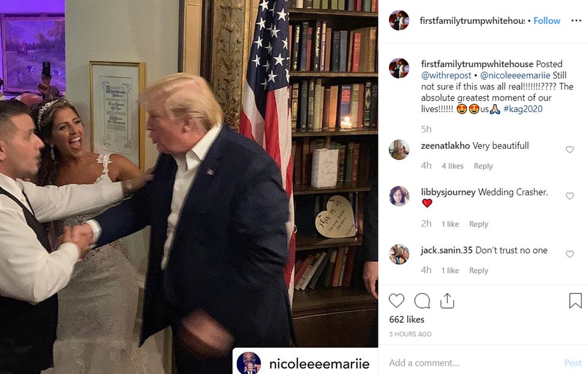
Task: Share the post using the share icon
Action: point(447,301)
